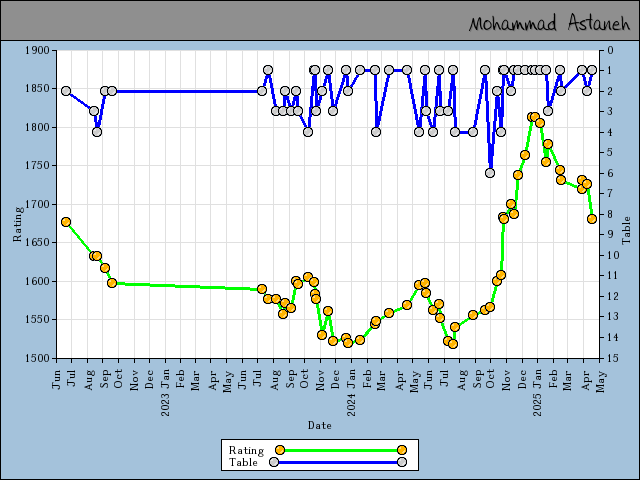This screenshot has height=480, width=640.
Task: Select the last grey table point at far right
Action: [592, 70]
